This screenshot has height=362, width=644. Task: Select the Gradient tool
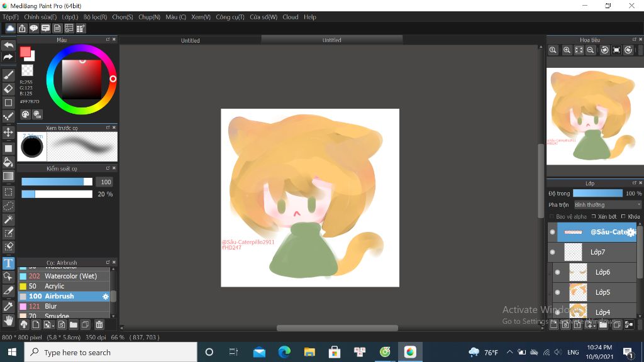[8, 177]
